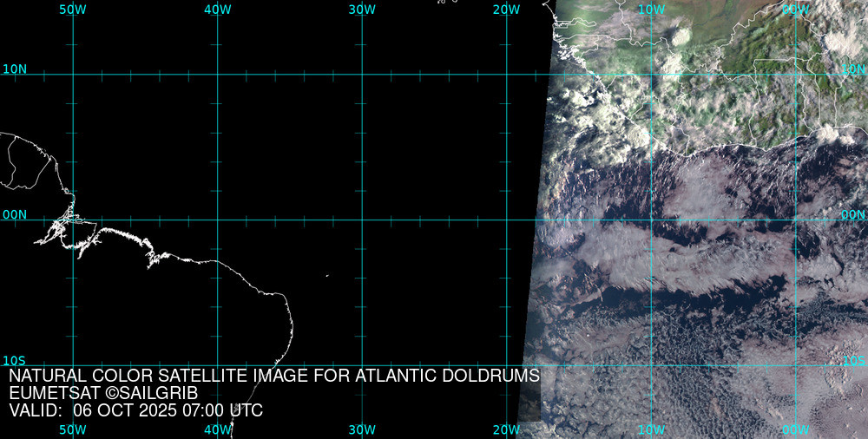Image resolution: width=868 pixels, height=439 pixels.
Task: Click the VALID 06 OCT 2025 timestamp
Action: pyautogui.click(x=135, y=410)
